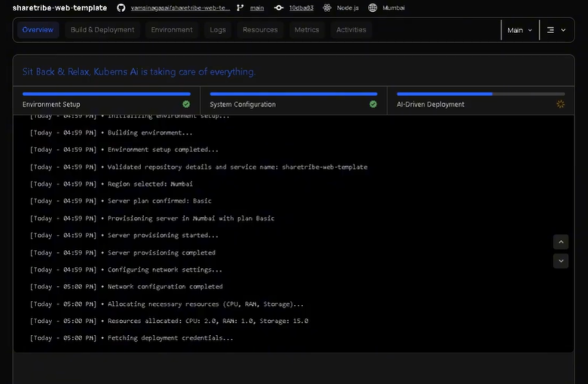Viewport: 588px width, 384px height.
Task: Jump log up with the up arrow button
Action: click(x=561, y=242)
